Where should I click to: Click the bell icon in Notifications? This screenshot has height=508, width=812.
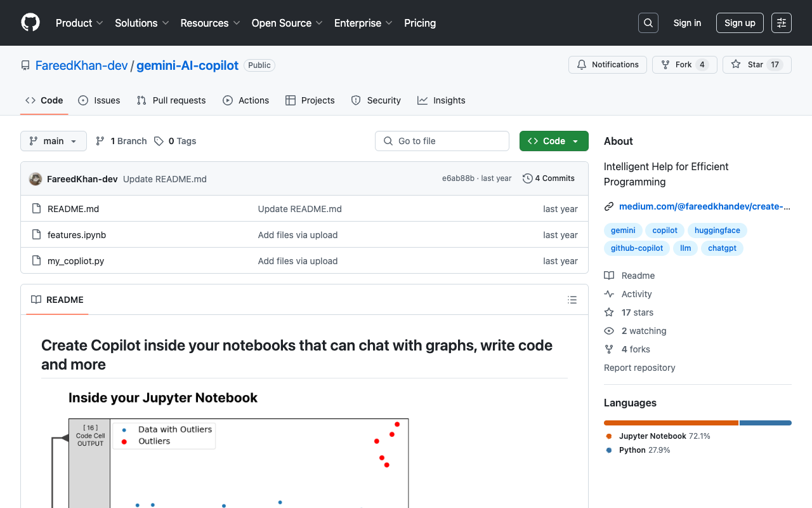pyautogui.click(x=582, y=65)
